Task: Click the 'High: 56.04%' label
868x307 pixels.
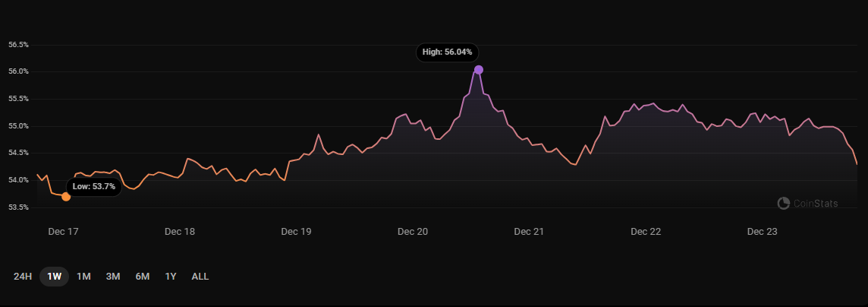Action: [448, 52]
